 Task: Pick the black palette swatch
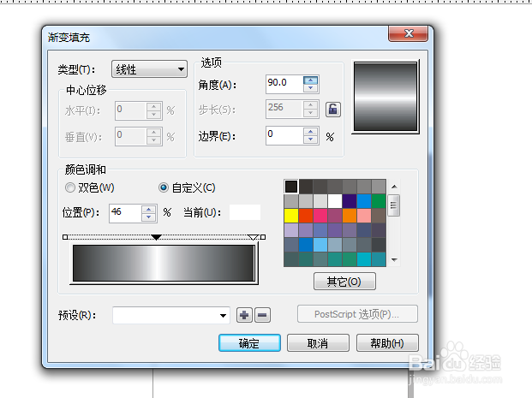click(291, 187)
